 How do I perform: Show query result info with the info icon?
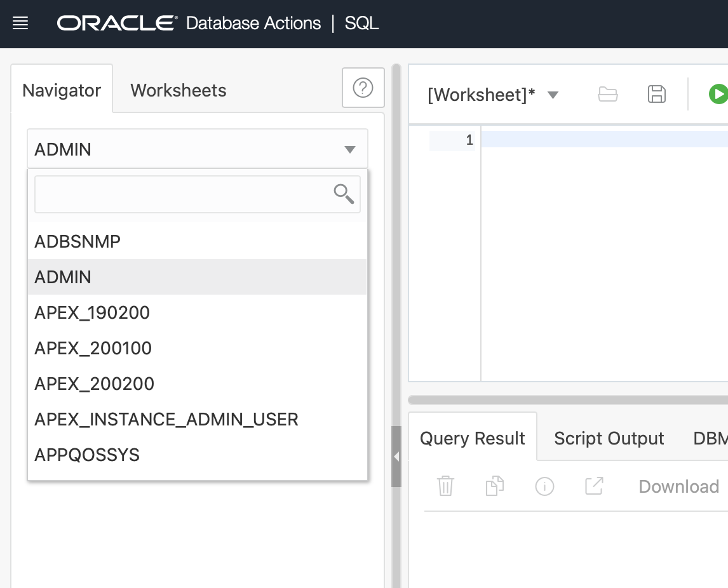point(544,486)
